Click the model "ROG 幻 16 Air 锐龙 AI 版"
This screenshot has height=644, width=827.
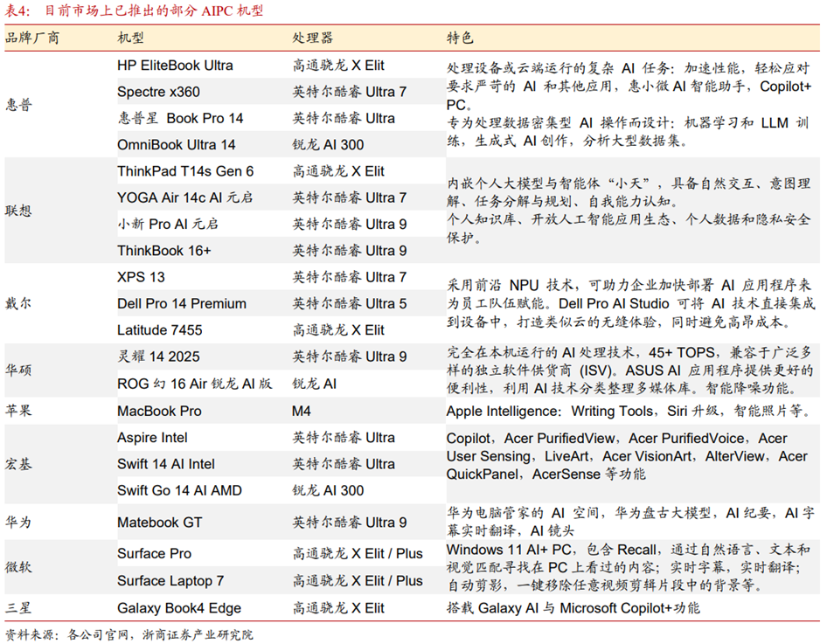(195, 384)
